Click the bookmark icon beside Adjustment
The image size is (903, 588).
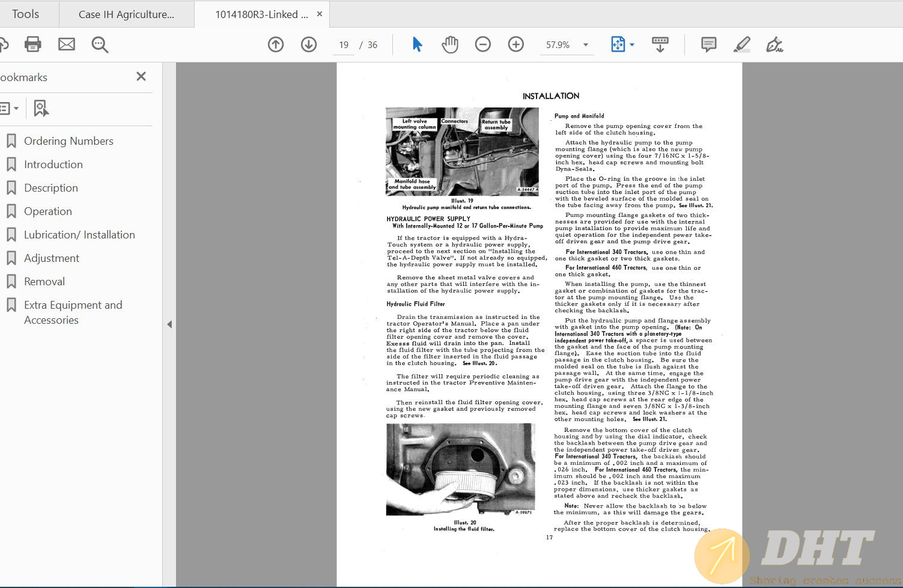pyautogui.click(x=11, y=258)
